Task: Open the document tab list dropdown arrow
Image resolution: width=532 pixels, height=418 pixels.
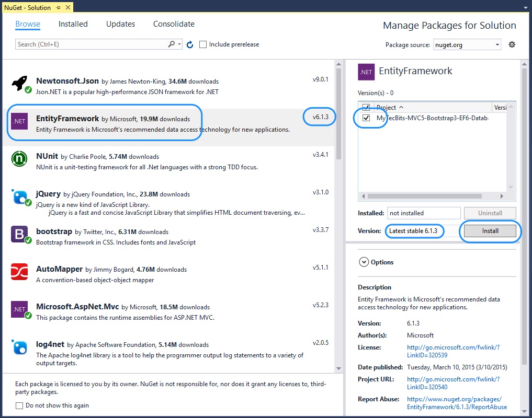Action: click(526, 7)
